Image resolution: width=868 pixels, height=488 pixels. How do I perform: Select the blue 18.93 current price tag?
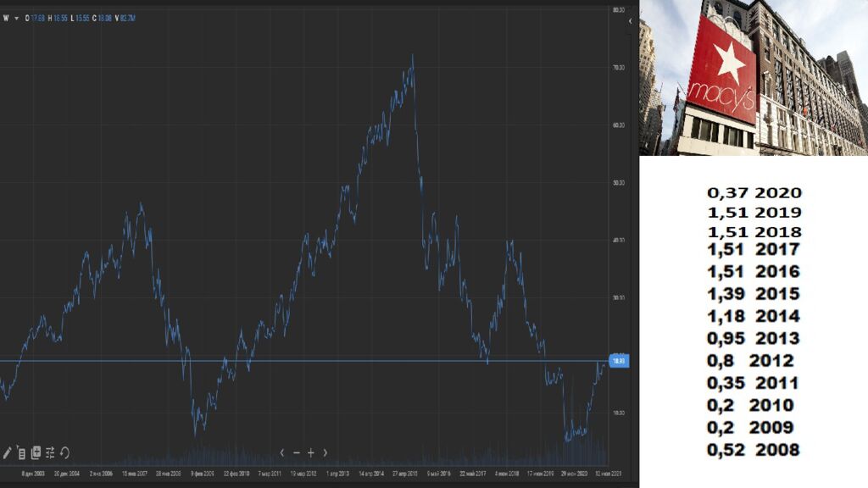point(618,361)
